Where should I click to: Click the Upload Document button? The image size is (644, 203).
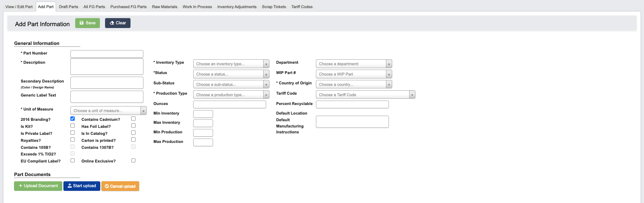coord(38,186)
